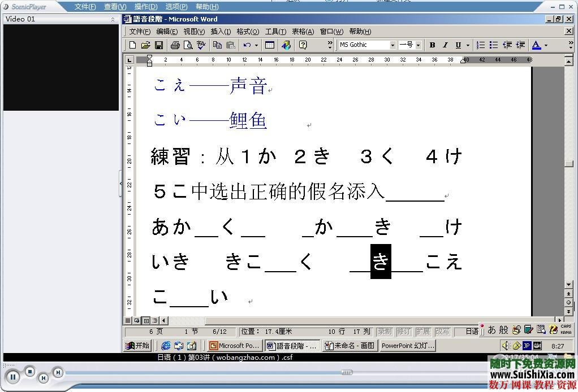Click the Insert Table icon
578x392 pixels.
(x=270, y=45)
